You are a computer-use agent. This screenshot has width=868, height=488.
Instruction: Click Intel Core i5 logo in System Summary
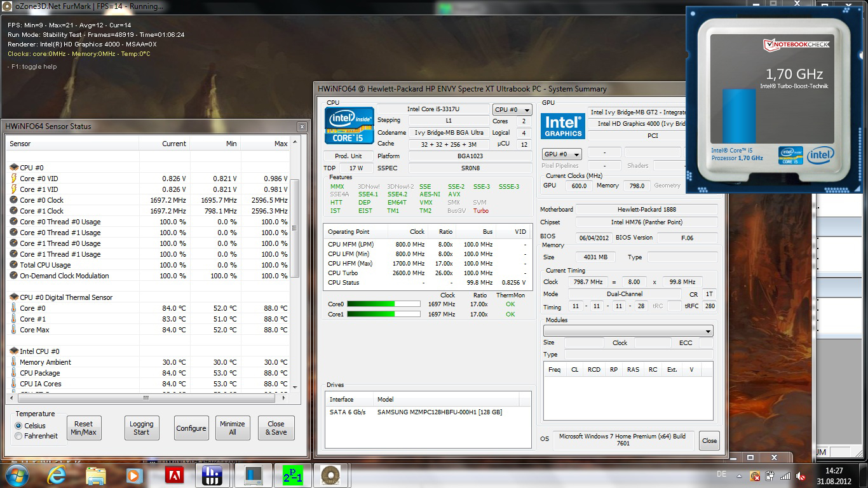pos(349,125)
